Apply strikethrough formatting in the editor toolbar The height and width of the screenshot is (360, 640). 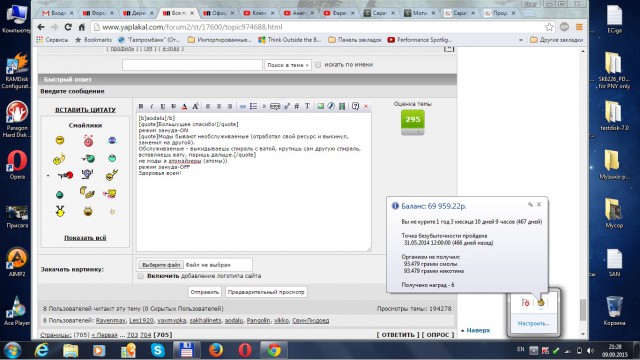(x=173, y=106)
